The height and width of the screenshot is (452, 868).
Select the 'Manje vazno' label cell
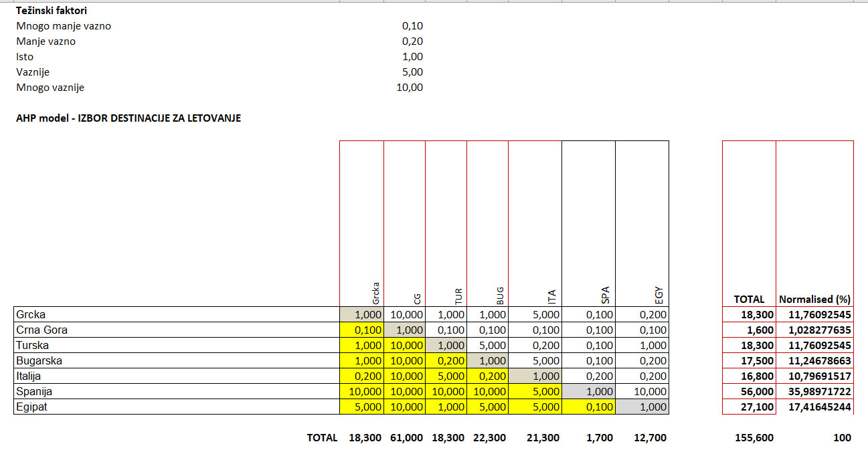[46, 41]
